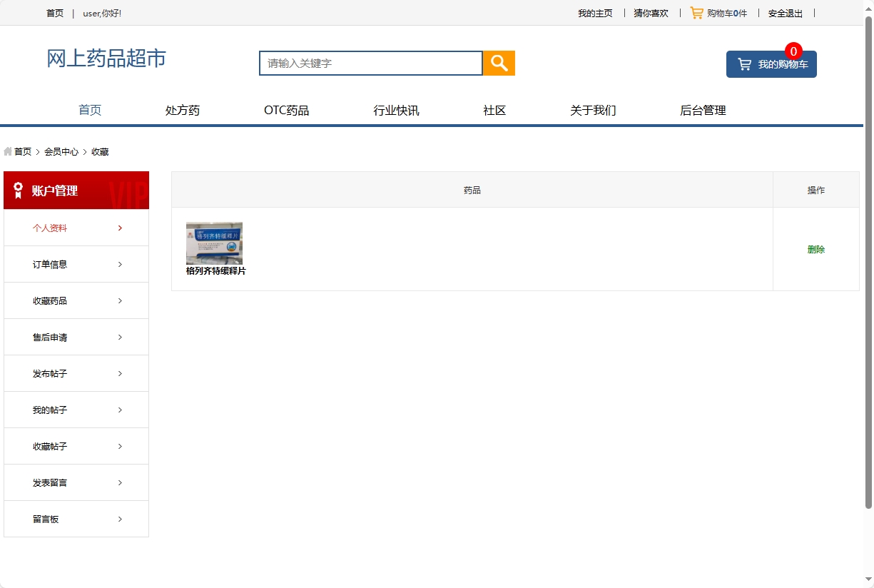Click the home icon in the breadcrumb
The width and height of the screenshot is (874, 588).
6,151
